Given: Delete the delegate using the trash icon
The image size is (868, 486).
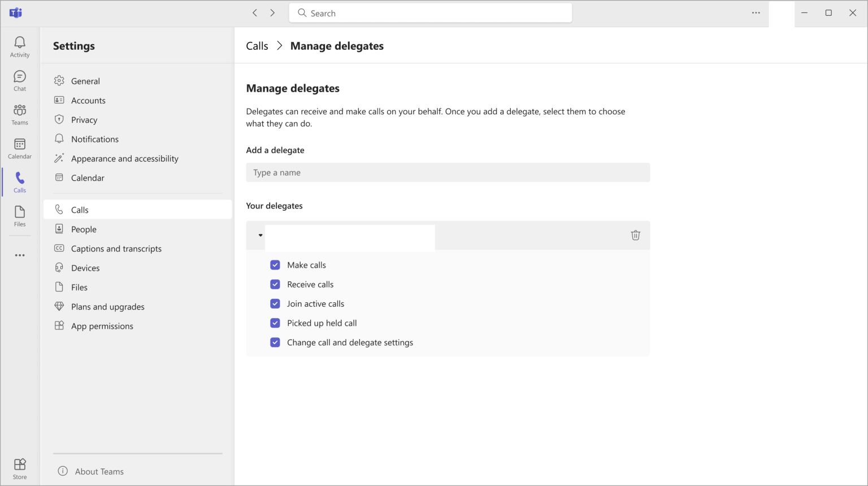Looking at the screenshot, I should pyautogui.click(x=635, y=235).
